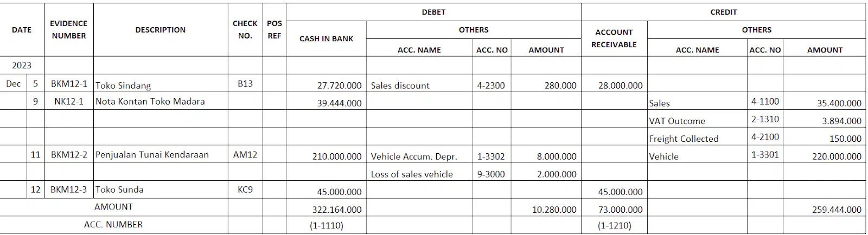Click account number 4-2100 for Freight Collected
868x235 pixels.
click(x=765, y=136)
